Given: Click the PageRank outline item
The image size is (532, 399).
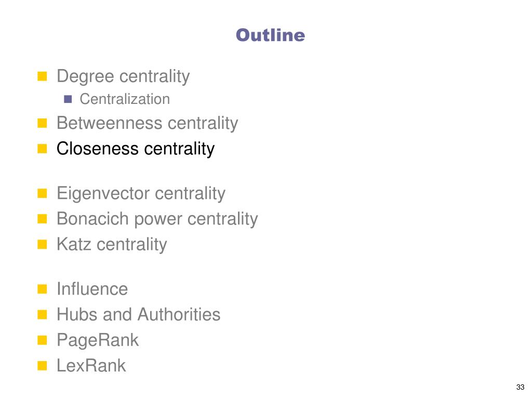Looking at the screenshot, I should point(98,340).
